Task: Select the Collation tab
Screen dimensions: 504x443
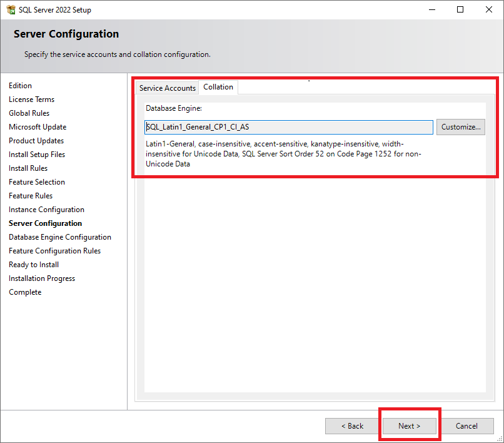Action: 218,87
